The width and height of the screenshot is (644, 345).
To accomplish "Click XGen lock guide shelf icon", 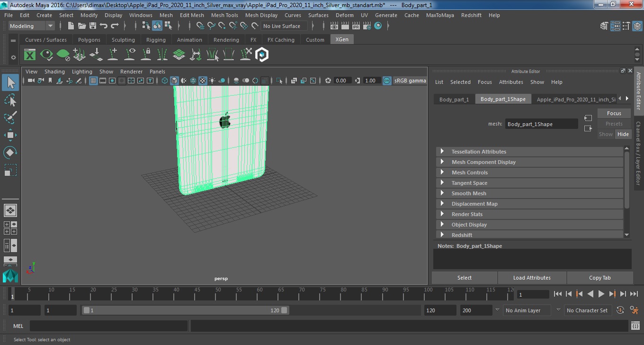I will (x=146, y=55).
